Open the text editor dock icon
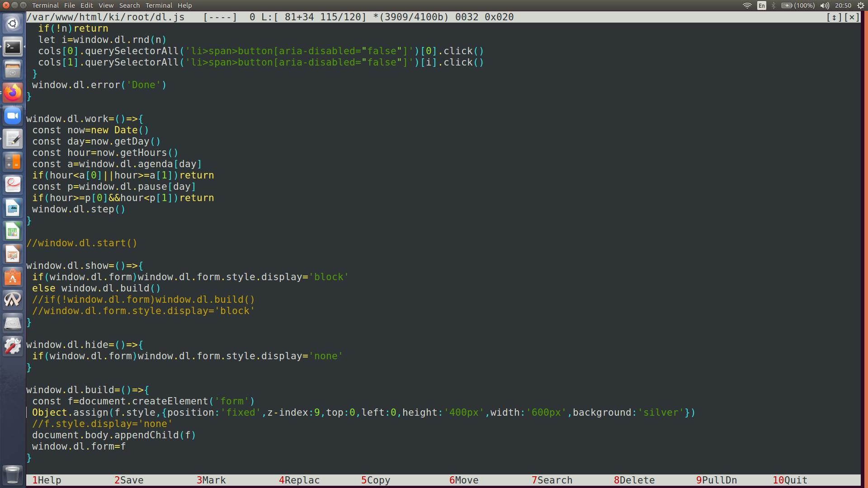 (x=13, y=139)
